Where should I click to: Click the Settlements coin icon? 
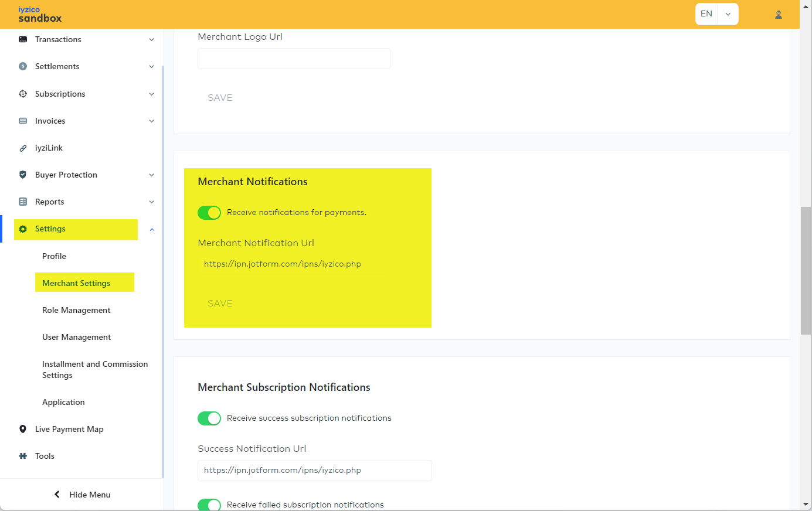click(x=23, y=66)
